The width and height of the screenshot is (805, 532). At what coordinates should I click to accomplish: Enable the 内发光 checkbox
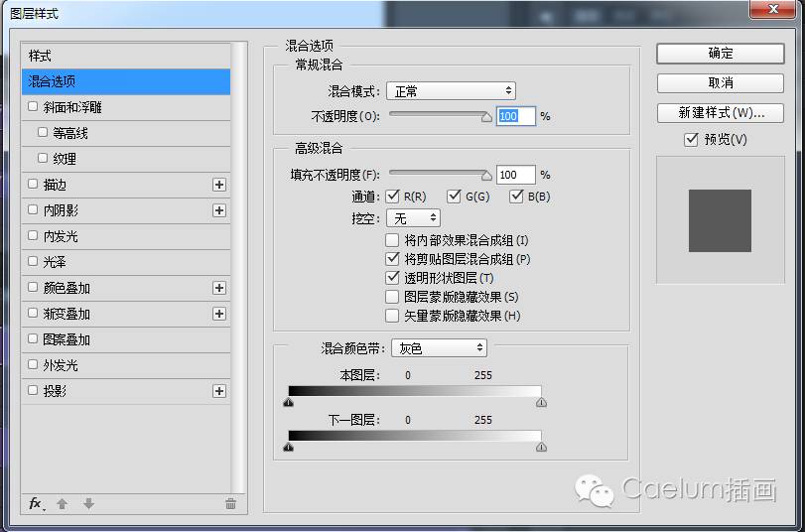pyautogui.click(x=33, y=235)
